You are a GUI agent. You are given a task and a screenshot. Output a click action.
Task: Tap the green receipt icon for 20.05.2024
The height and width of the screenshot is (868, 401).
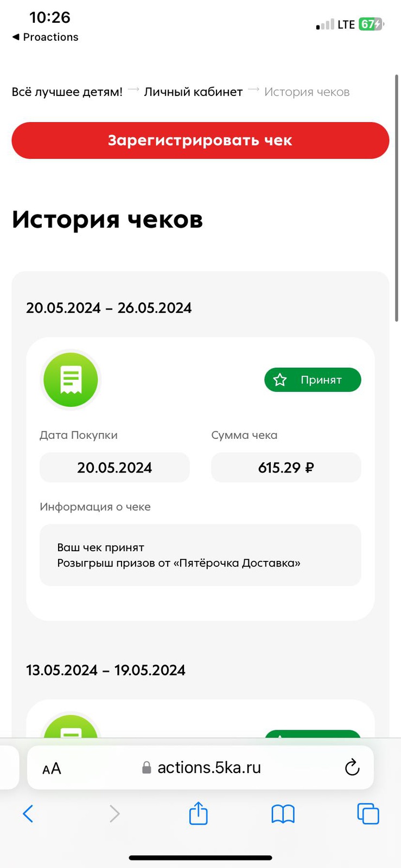tap(71, 379)
